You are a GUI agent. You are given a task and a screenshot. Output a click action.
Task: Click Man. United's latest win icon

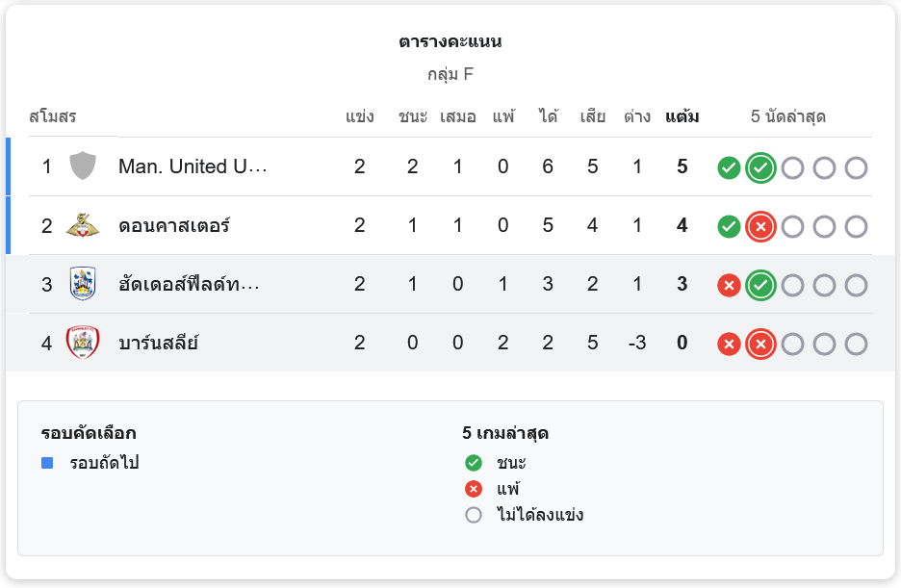760,168
